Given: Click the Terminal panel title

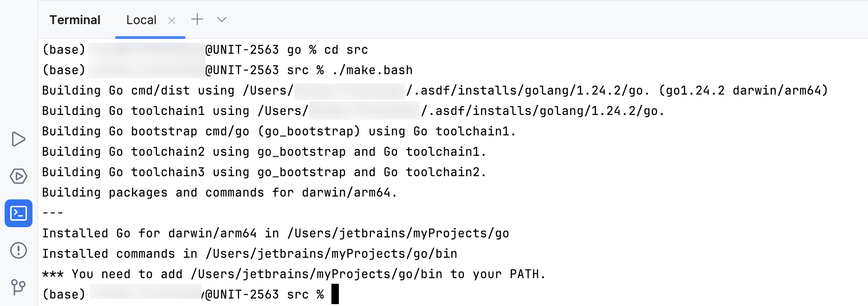Looking at the screenshot, I should coord(74,19).
